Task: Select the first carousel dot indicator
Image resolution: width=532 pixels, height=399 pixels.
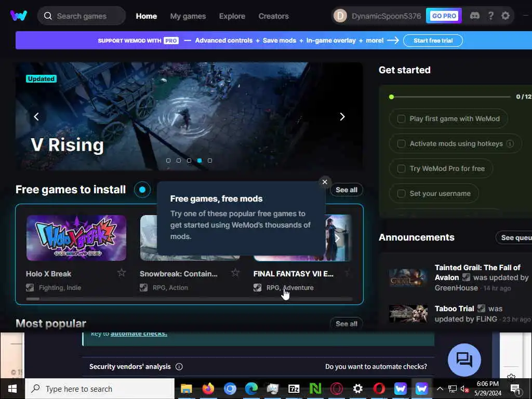Action: pos(168,161)
